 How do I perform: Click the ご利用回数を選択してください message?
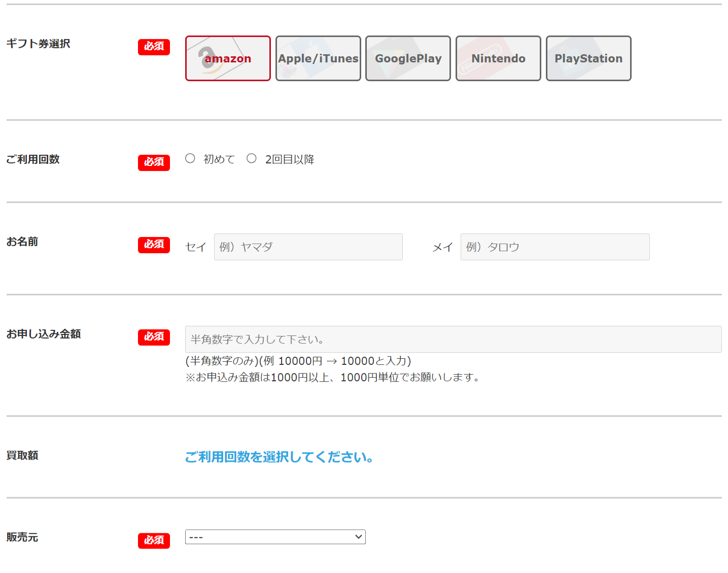tap(280, 457)
